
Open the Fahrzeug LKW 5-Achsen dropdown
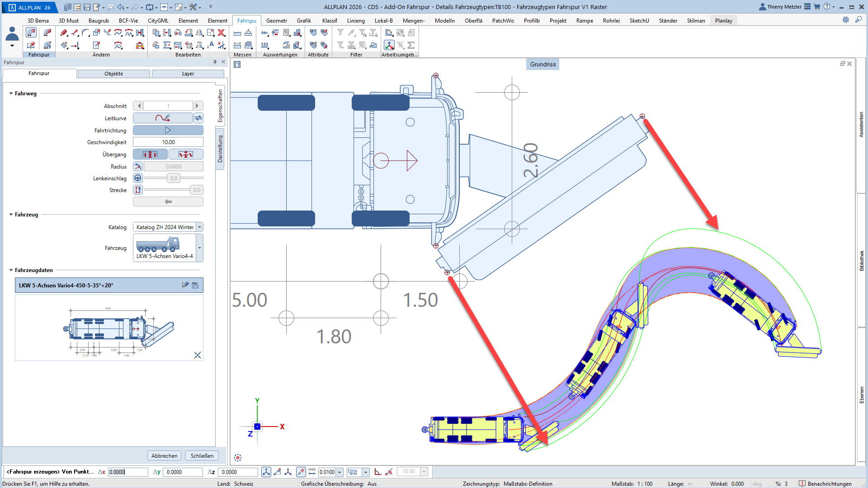click(x=199, y=248)
